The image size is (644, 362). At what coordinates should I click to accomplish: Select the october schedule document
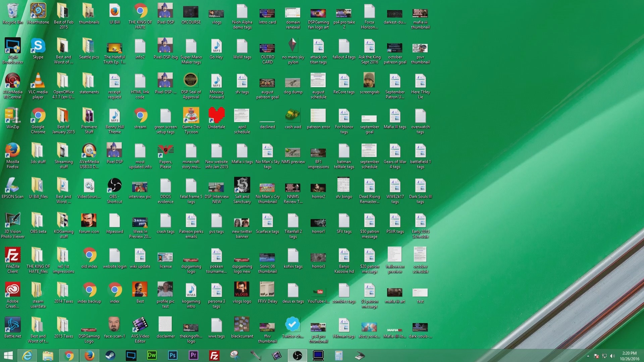point(420,260)
